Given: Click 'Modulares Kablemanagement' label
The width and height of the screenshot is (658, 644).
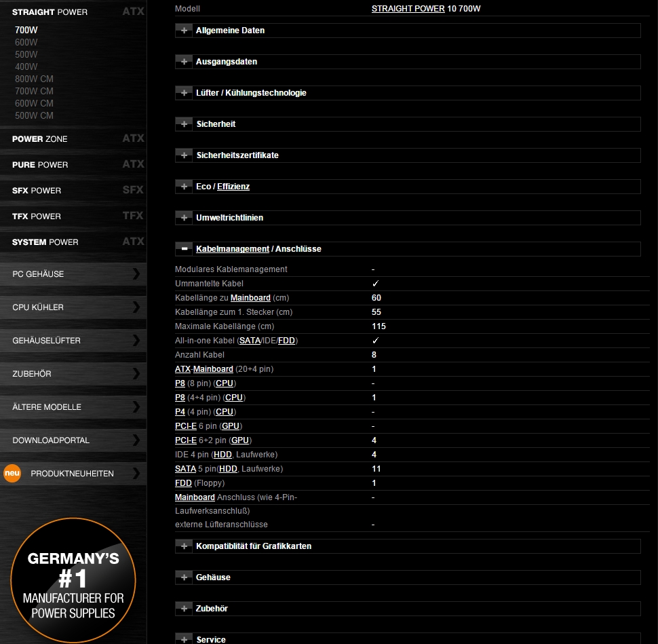Looking at the screenshot, I should [231, 269].
